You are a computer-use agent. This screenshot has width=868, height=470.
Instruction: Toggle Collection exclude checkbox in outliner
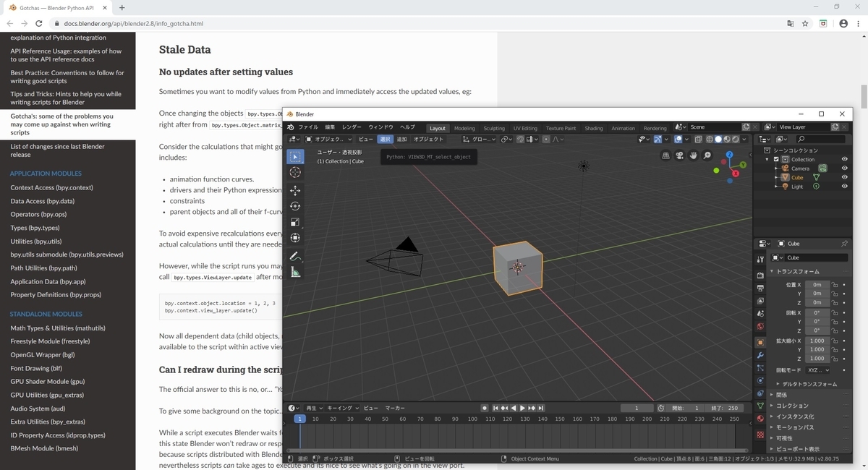(776, 159)
